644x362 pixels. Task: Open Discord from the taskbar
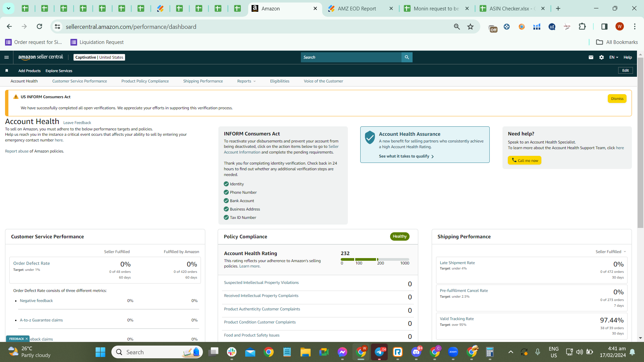416,352
